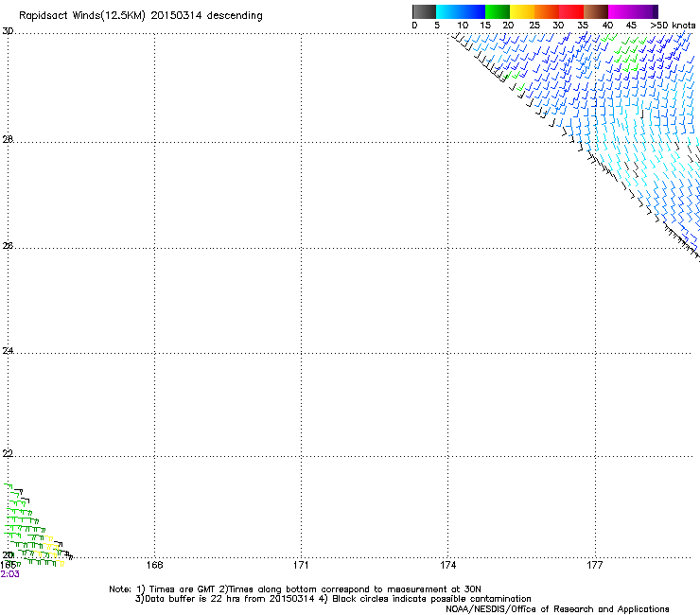
Task: Click legend tick label 40
Action: click(x=607, y=26)
